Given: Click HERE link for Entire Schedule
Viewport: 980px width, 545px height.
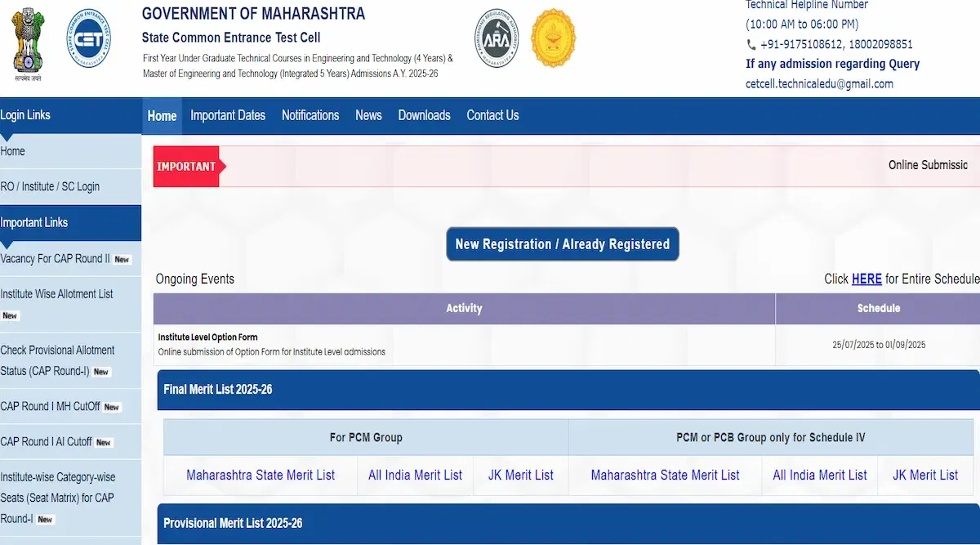Looking at the screenshot, I should pos(866,279).
